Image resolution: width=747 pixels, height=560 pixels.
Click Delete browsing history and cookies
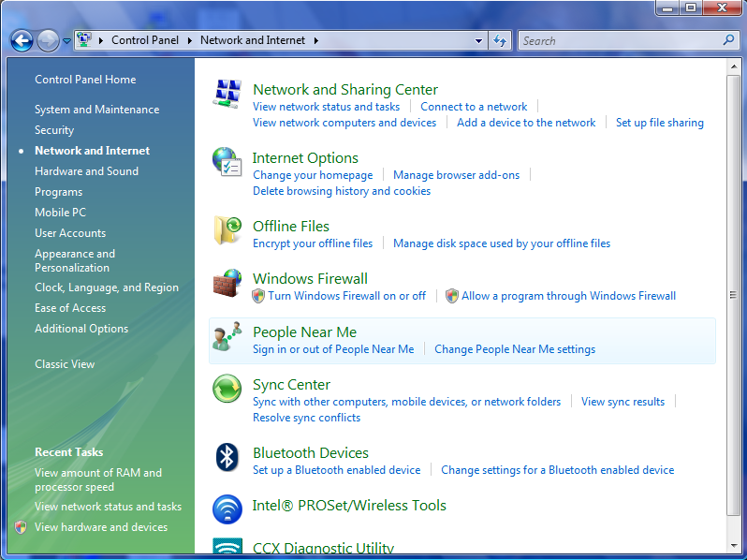click(x=342, y=191)
